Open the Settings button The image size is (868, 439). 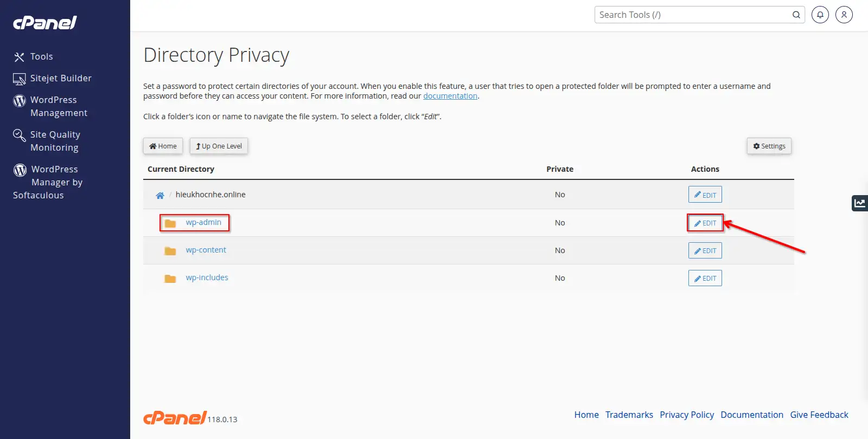(769, 146)
